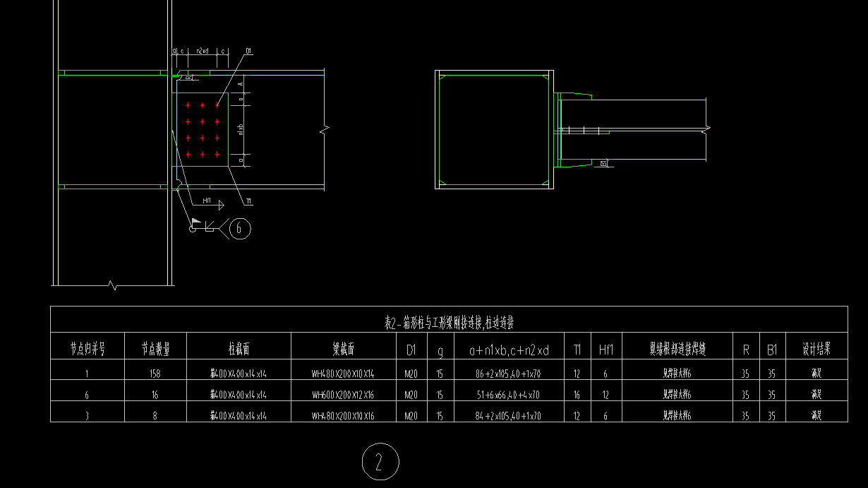Select beam section 'WH480X200X10X16'
868x488 pixels.
[343, 417]
